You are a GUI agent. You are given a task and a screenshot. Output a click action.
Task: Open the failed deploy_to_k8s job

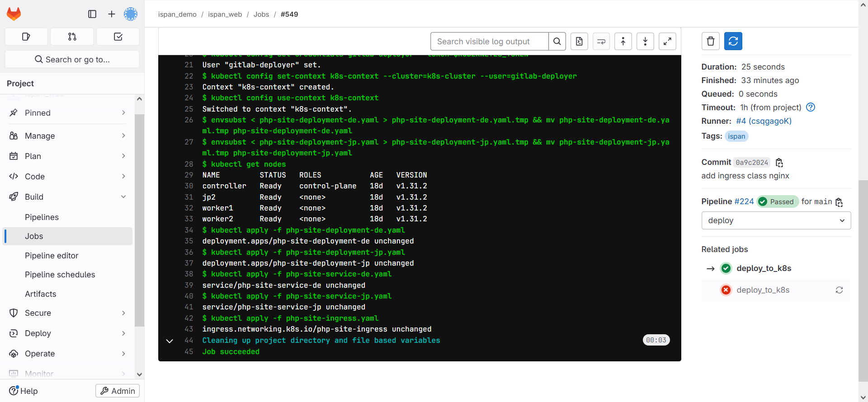(x=763, y=290)
